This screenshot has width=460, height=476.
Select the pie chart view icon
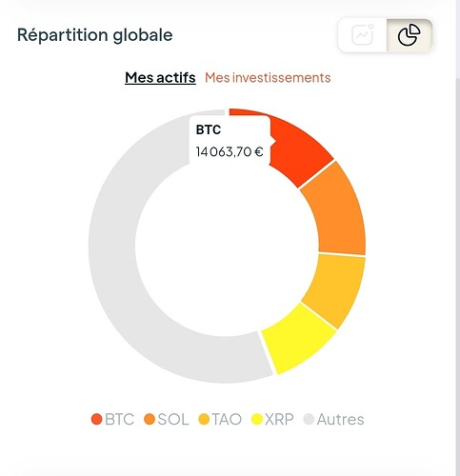pos(409,35)
